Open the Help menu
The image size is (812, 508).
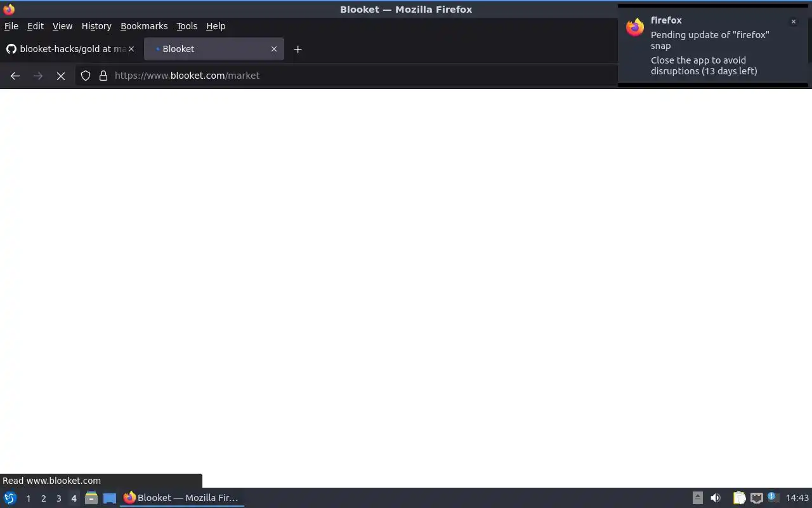(x=216, y=26)
